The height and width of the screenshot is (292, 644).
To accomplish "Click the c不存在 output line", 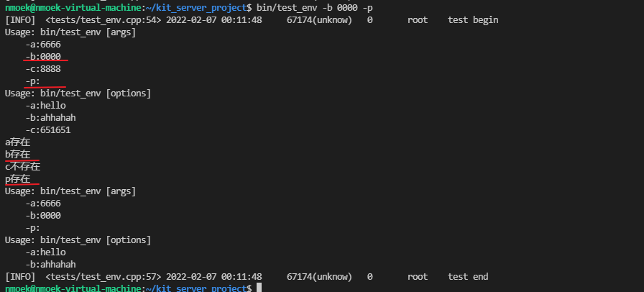I will pos(22,167).
